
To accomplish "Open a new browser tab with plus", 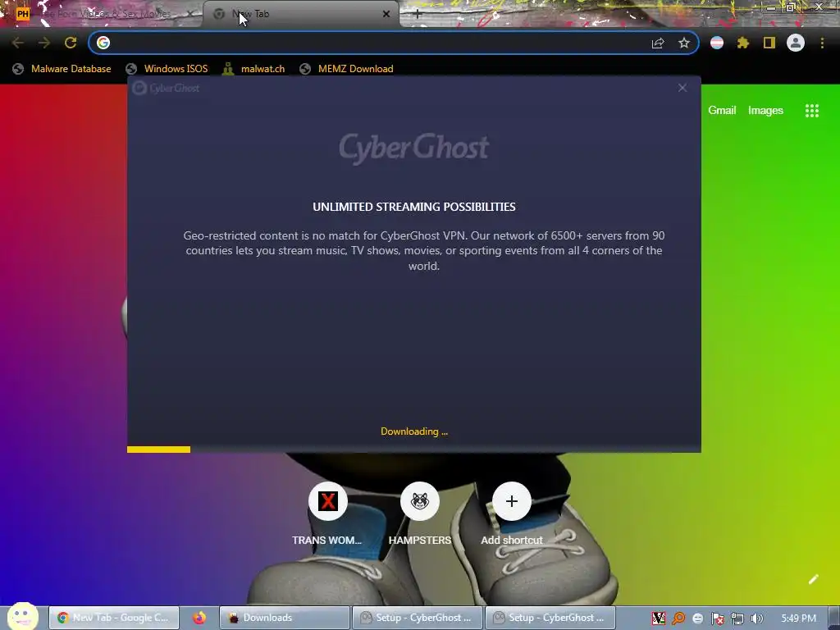I will 418,14.
